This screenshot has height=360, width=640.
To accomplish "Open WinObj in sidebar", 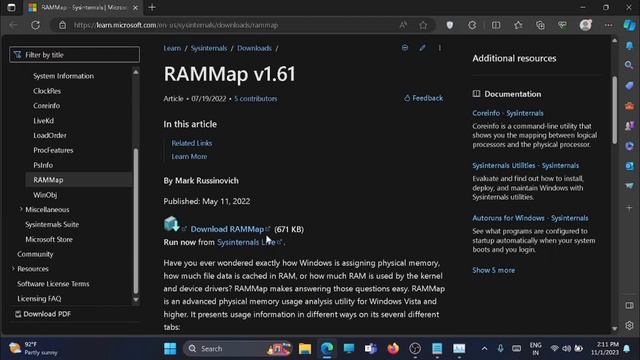I will [45, 195].
